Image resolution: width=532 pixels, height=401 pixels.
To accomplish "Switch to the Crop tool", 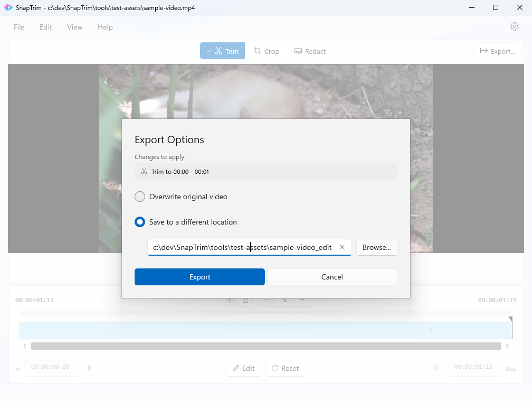I will [267, 51].
